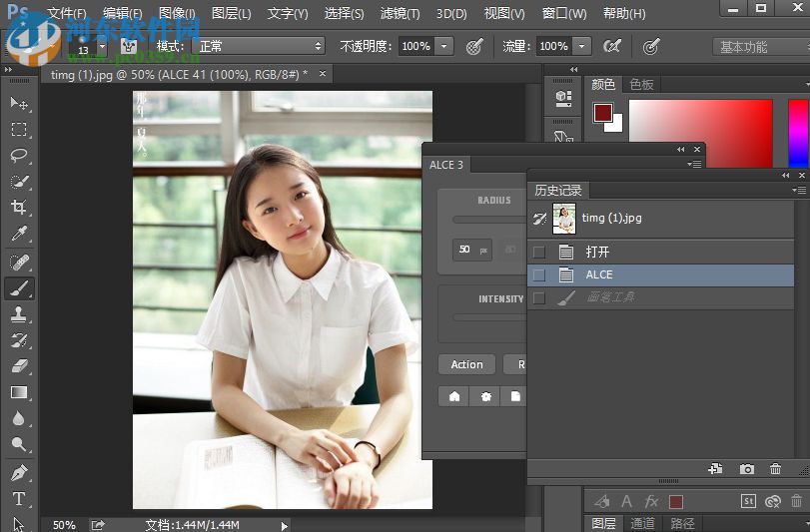Open the brush preset picker arrow
The height and width of the screenshot is (532, 810).
[x=102, y=47]
